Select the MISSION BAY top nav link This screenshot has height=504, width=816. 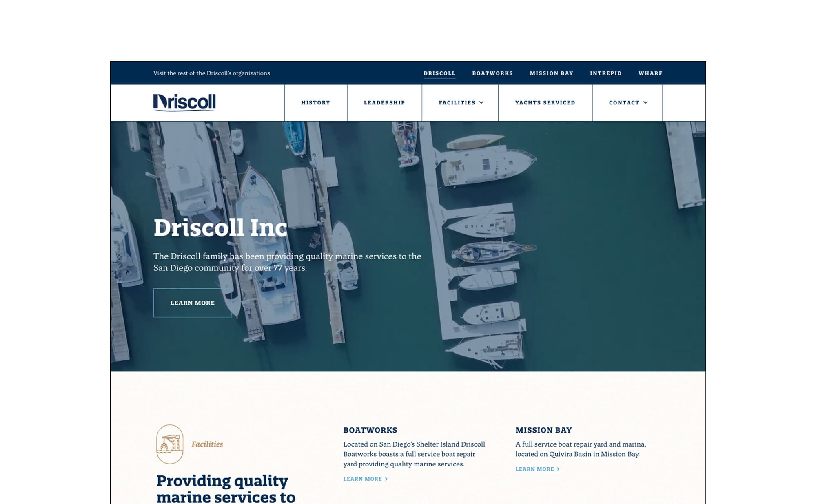tap(551, 73)
